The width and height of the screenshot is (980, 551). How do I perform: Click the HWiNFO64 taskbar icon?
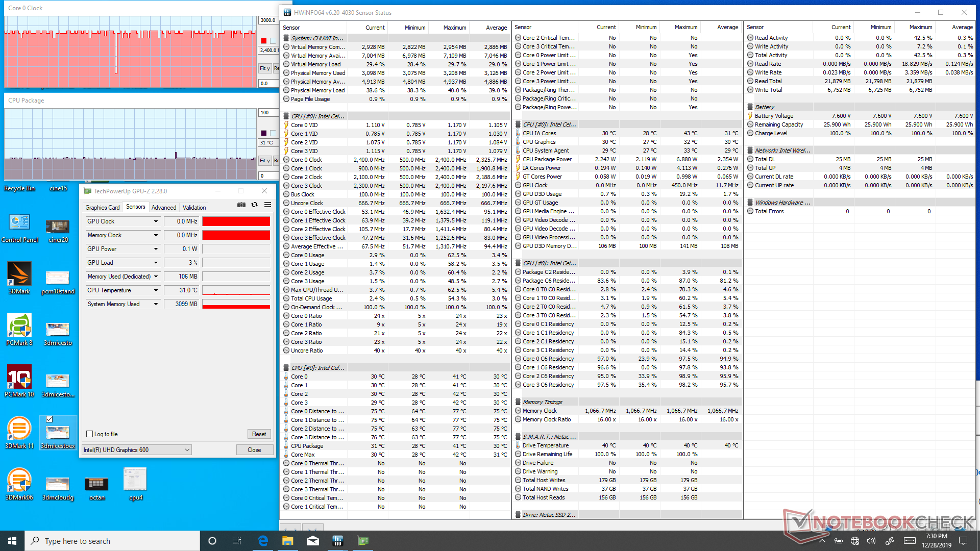pos(337,541)
